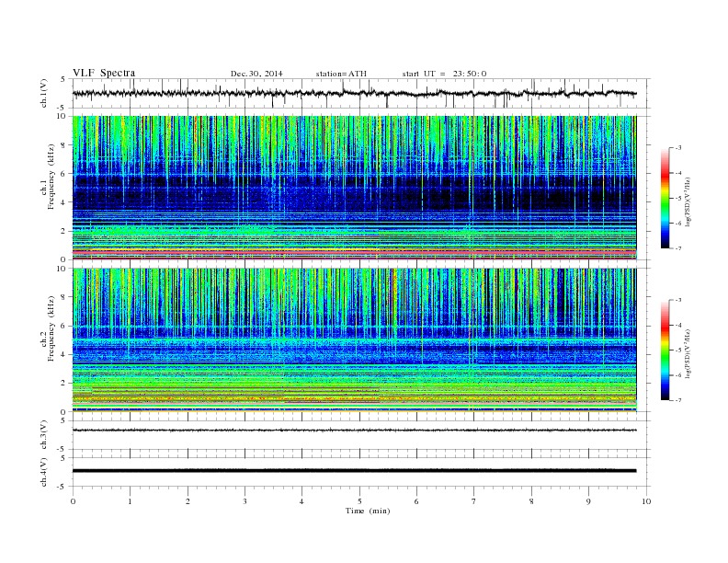Click the "6" tick on the time axis
Screen dimensions: 728x563
[416, 501]
